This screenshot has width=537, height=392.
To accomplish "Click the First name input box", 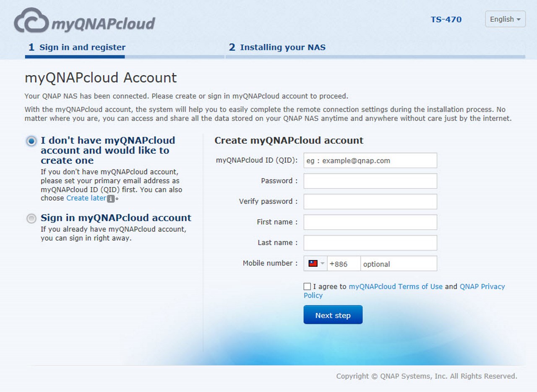I will [x=370, y=222].
